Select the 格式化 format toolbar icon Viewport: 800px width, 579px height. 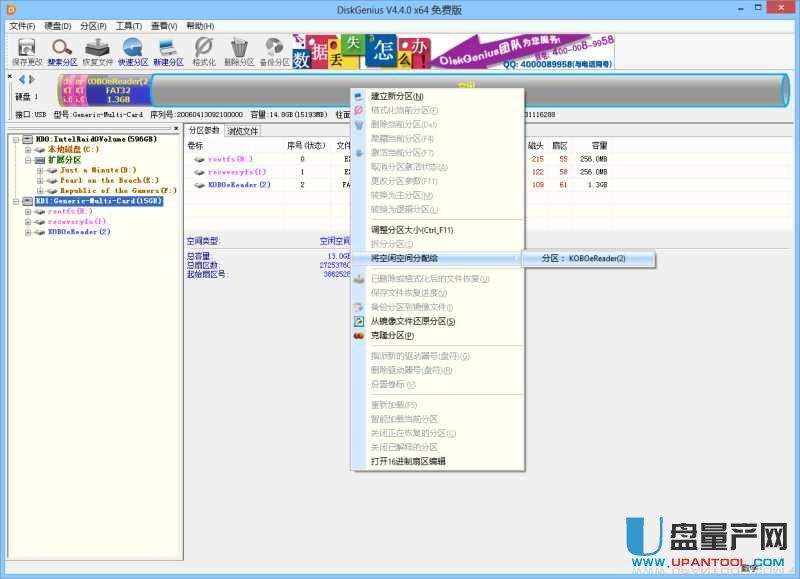pos(205,52)
